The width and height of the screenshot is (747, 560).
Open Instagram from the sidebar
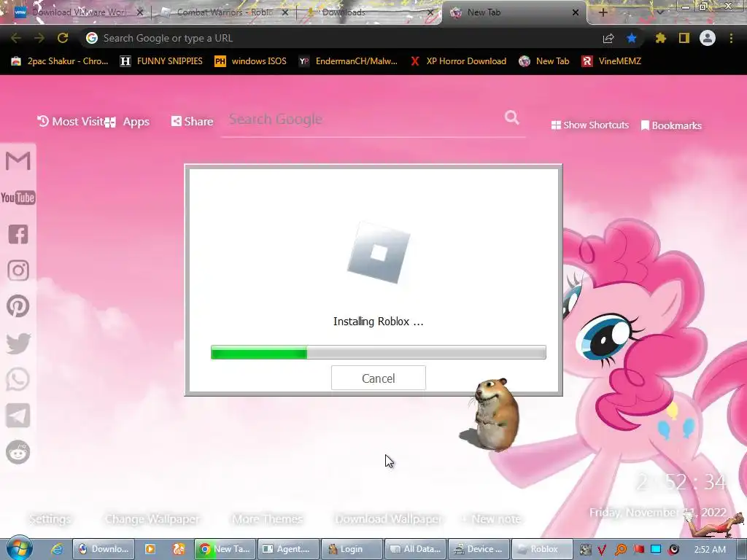18,271
